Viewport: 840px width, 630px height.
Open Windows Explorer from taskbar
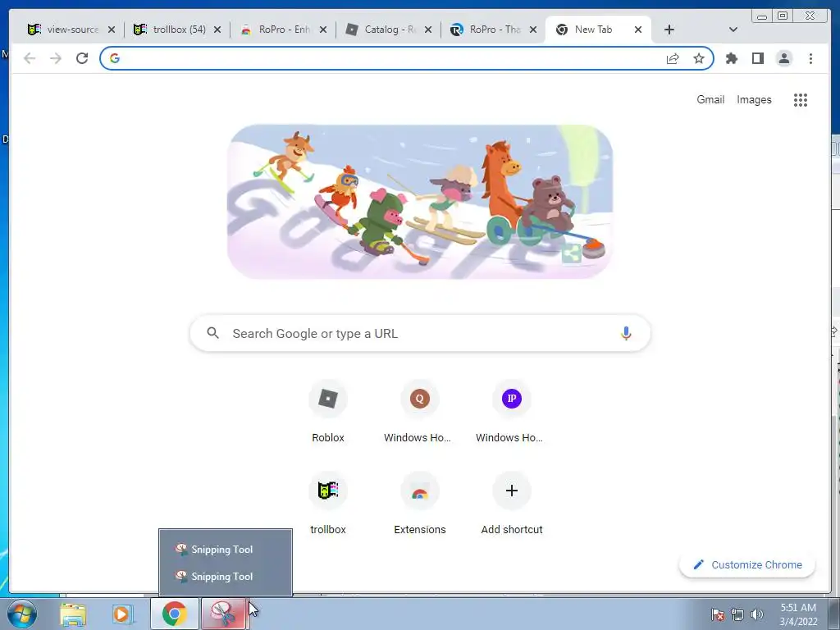tap(73, 614)
